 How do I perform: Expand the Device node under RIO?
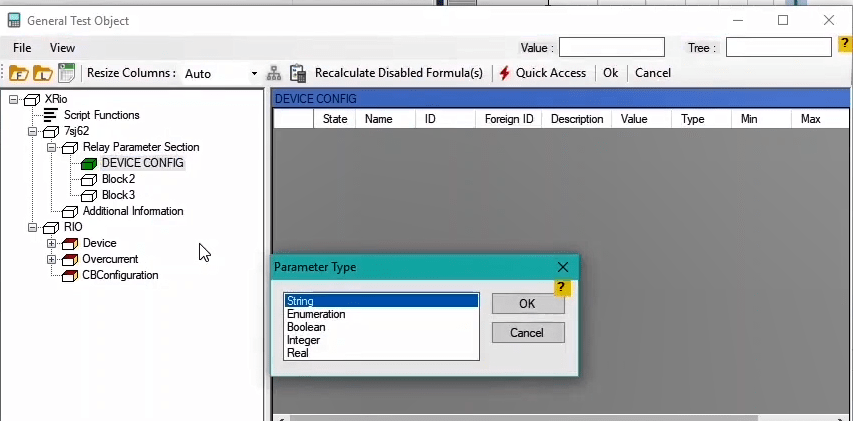point(52,243)
